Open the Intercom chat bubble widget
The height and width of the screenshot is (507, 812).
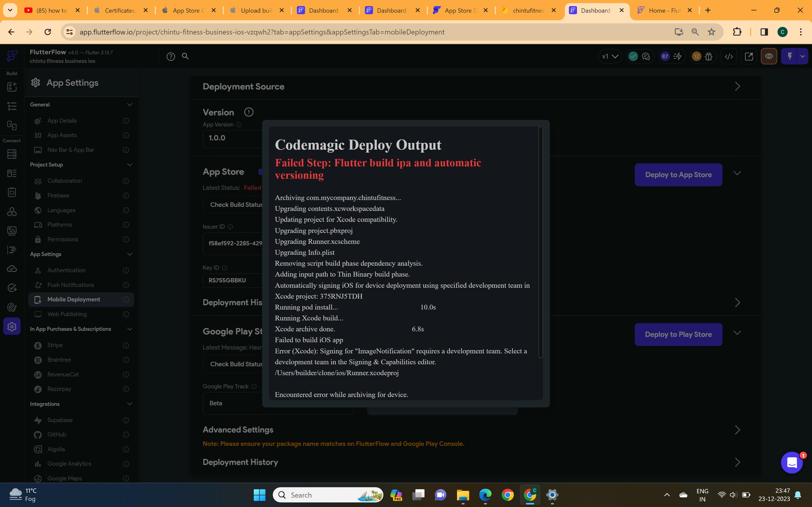(791, 463)
